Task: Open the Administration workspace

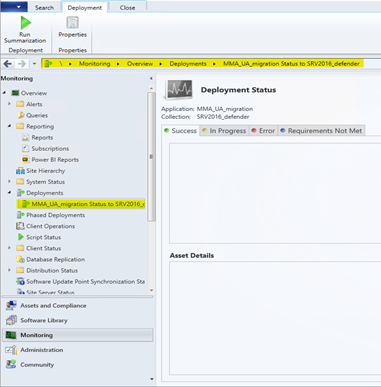Action: [78, 350]
